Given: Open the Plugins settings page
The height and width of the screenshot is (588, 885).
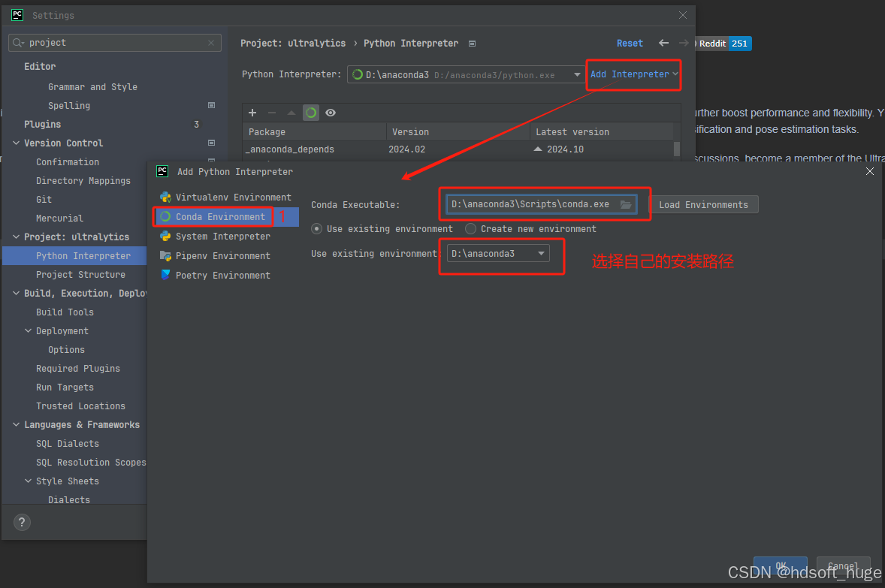Looking at the screenshot, I should pos(42,124).
